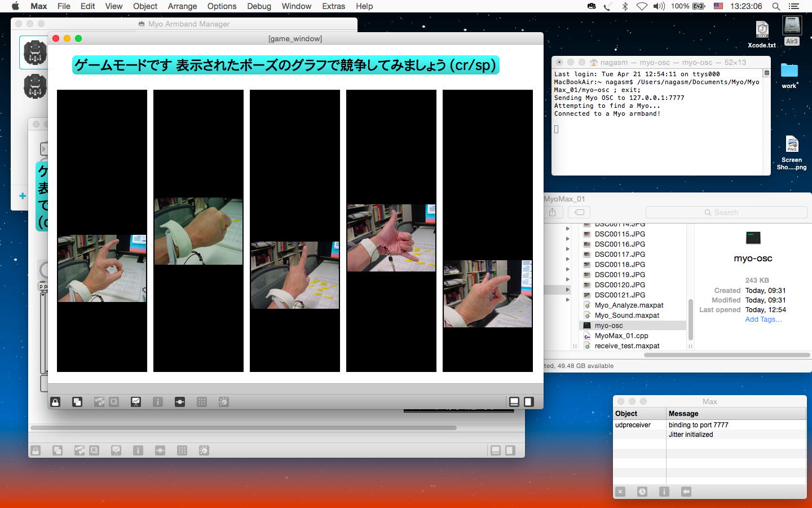Click grid icon in the background patcher toolbar
This screenshot has height=508, width=812.
tap(182, 450)
